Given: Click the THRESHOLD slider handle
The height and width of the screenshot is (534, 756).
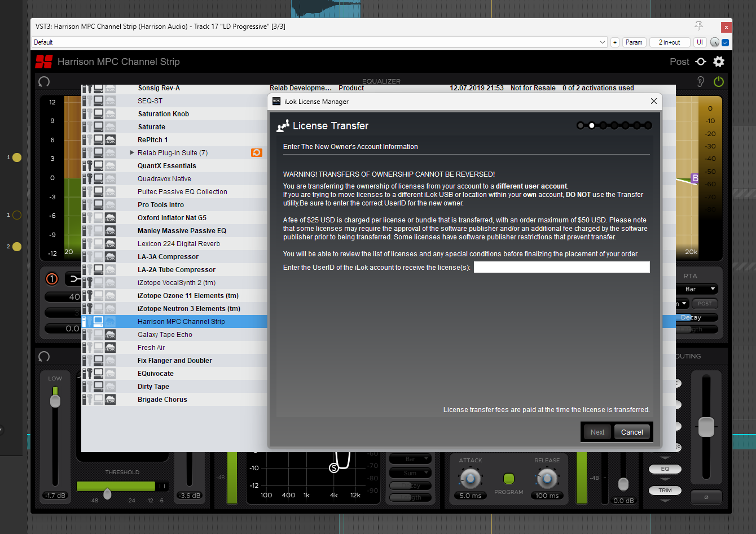Looking at the screenshot, I should click(x=107, y=494).
